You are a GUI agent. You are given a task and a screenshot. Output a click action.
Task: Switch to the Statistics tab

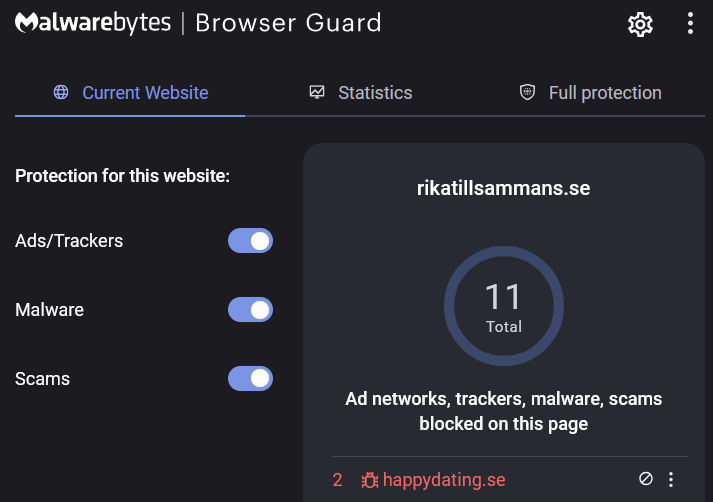click(x=374, y=93)
